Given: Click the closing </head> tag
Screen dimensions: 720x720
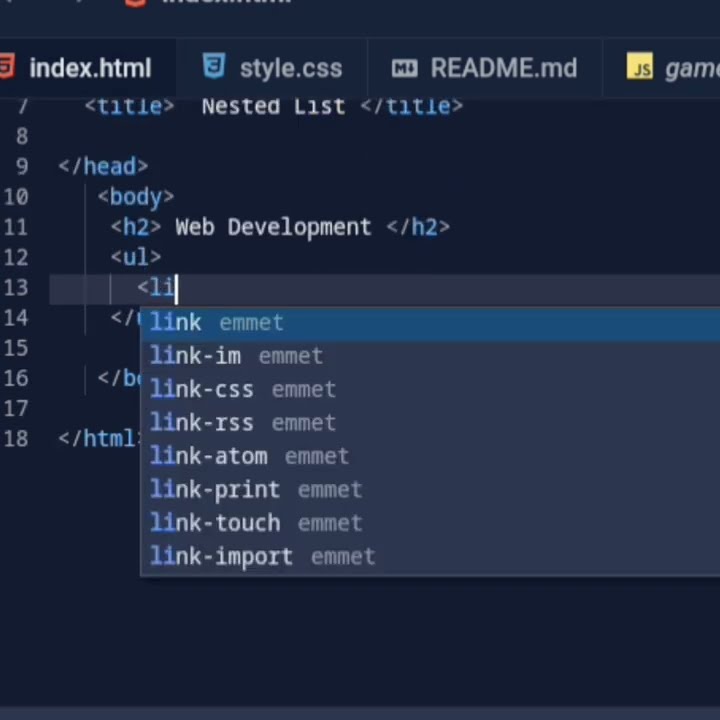Looking at the screenshot, I should click(103, 166).
